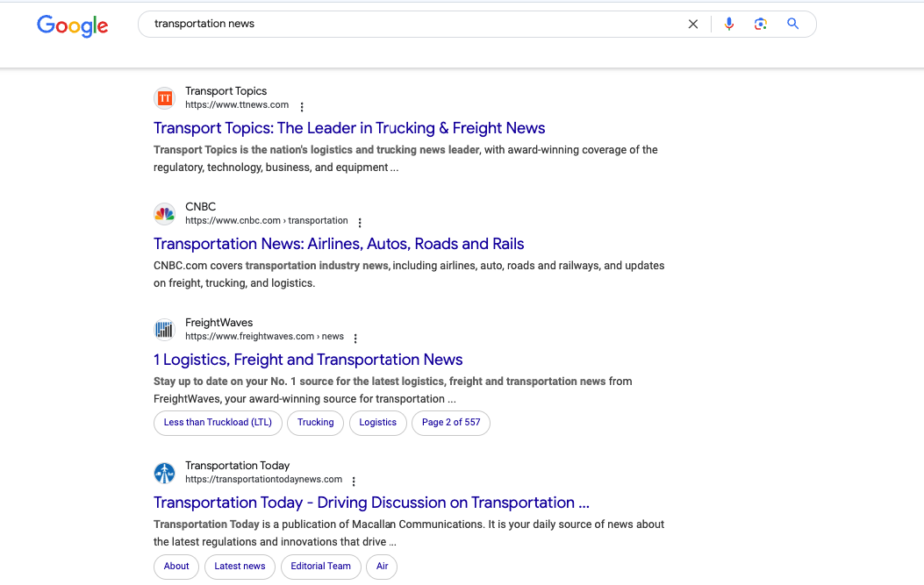Click the Google logo
The height and width of the screenshot is (585, 924).
click(x=73, y=26)
